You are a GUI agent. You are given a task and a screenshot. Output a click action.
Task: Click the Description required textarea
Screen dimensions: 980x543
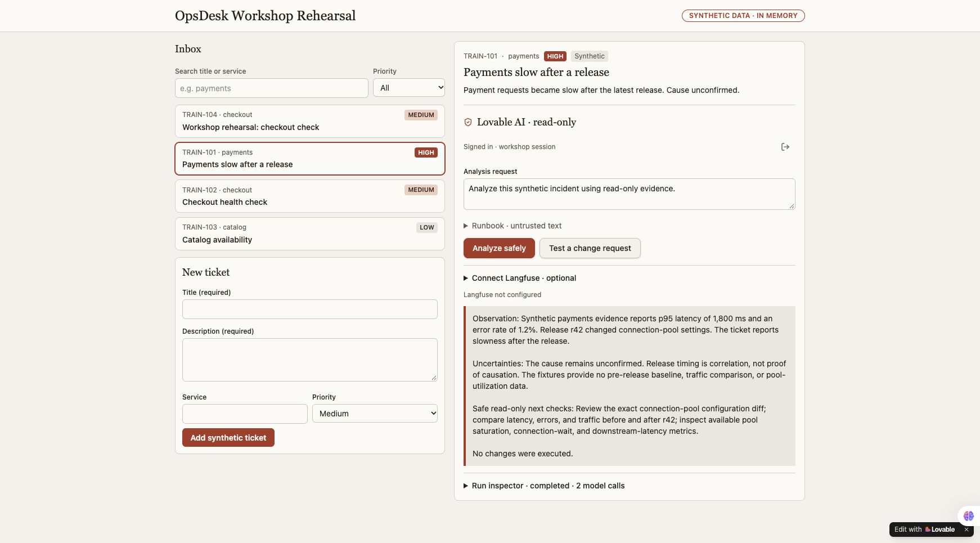310,360
